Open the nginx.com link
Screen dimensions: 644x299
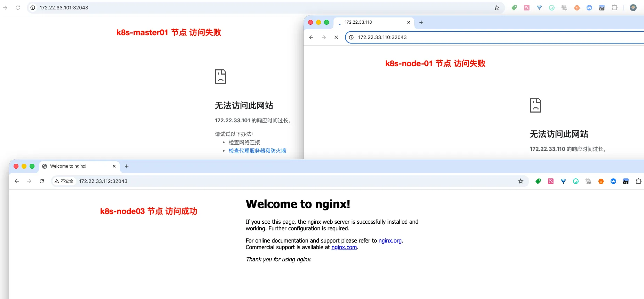tap(344, 247)
